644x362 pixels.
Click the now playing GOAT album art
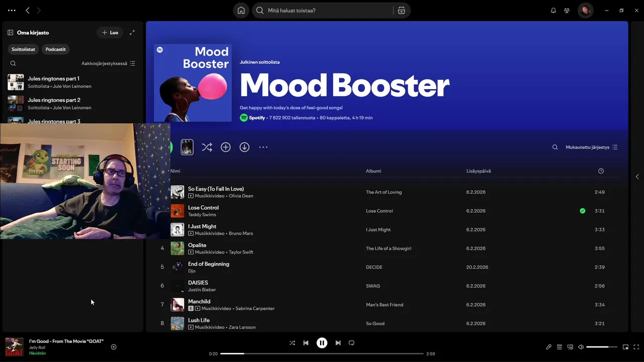pos(14,346)
